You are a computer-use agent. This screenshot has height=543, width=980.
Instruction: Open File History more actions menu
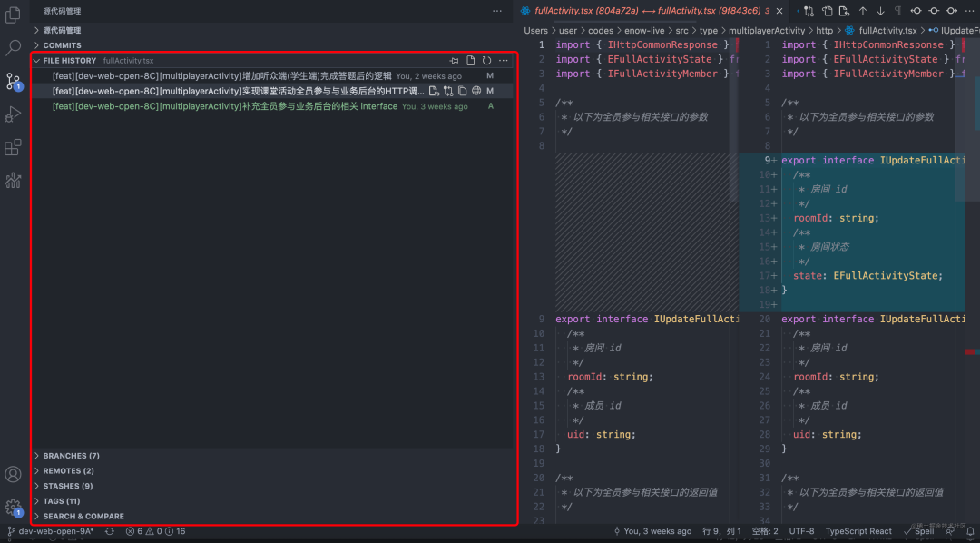503,61
